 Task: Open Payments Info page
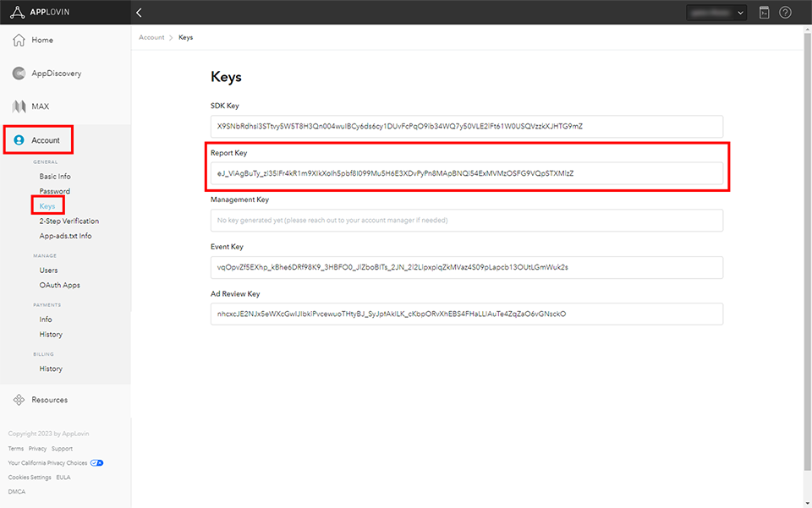coord(46,320)
